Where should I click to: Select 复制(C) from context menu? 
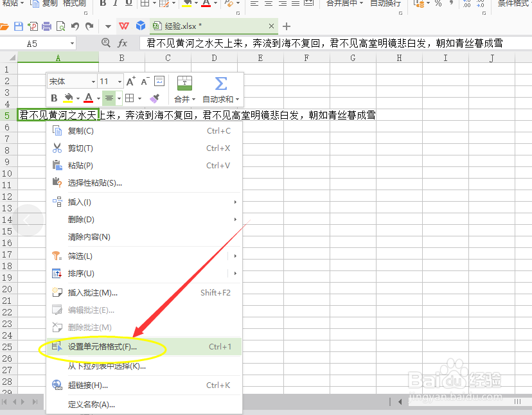pyautogui.click(x=144, y=131)
